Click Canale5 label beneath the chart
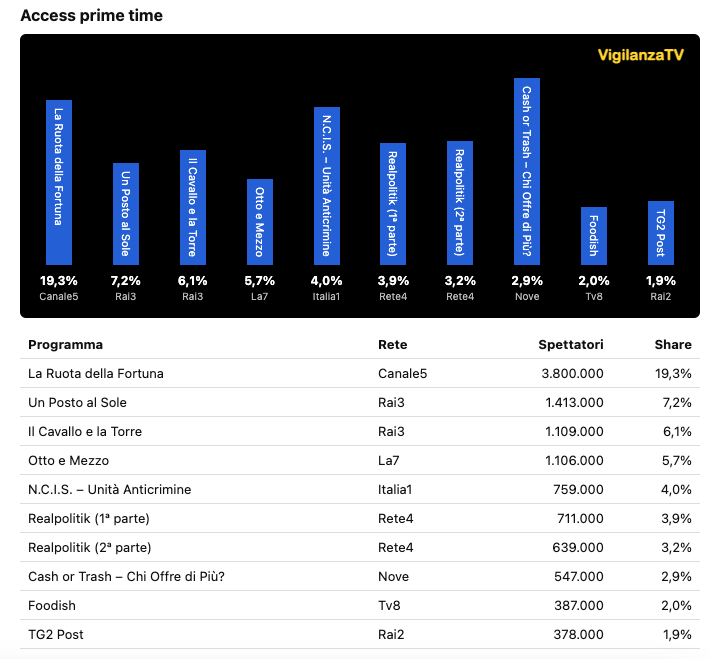 coord(59,297)
